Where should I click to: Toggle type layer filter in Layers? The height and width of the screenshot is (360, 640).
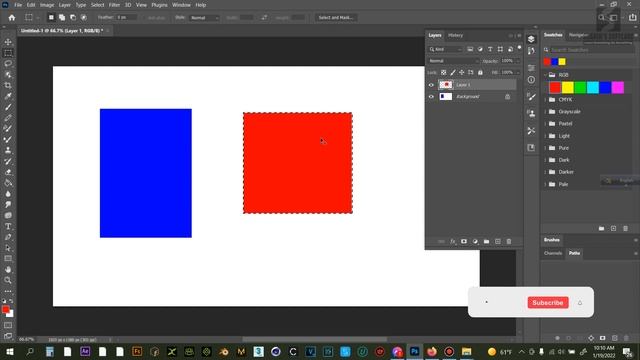pyautogui.click(x=490, y=49)
